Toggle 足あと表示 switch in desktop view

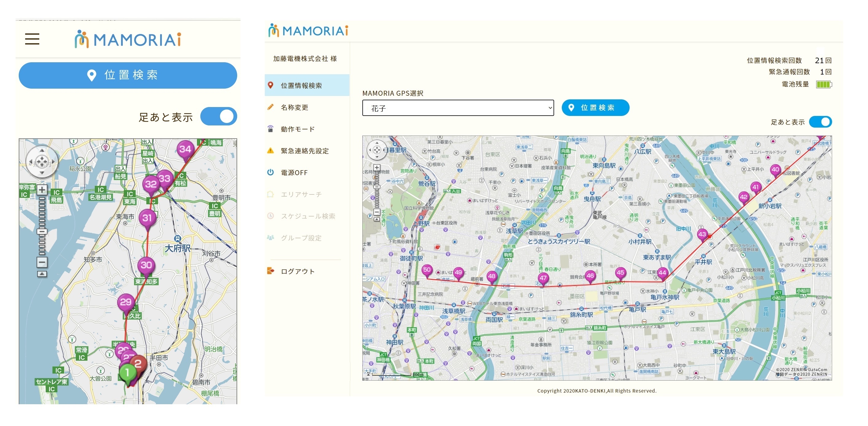(820, 122)
